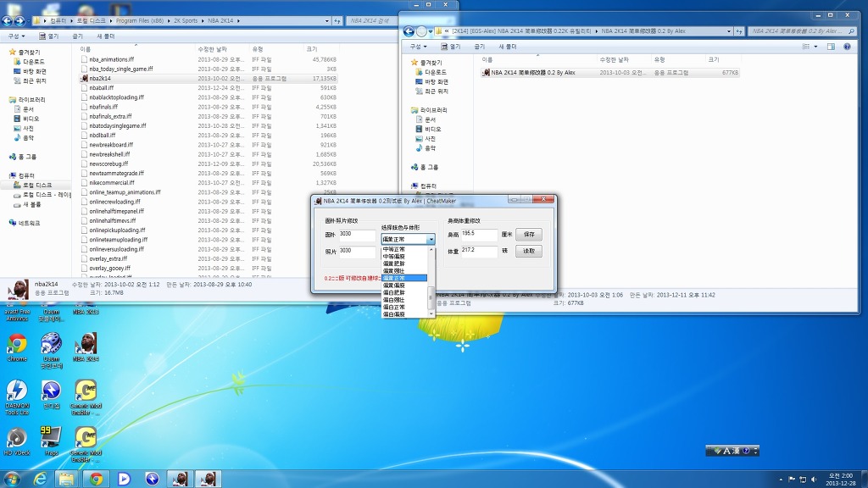Click the 身高 height input field
868x488 pixels.
478,234
